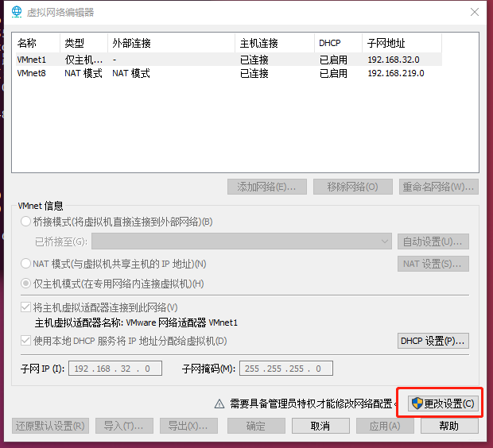493x448 pixels.
Task: Click in the 子网掩码 input field
Action: [286, 369]
